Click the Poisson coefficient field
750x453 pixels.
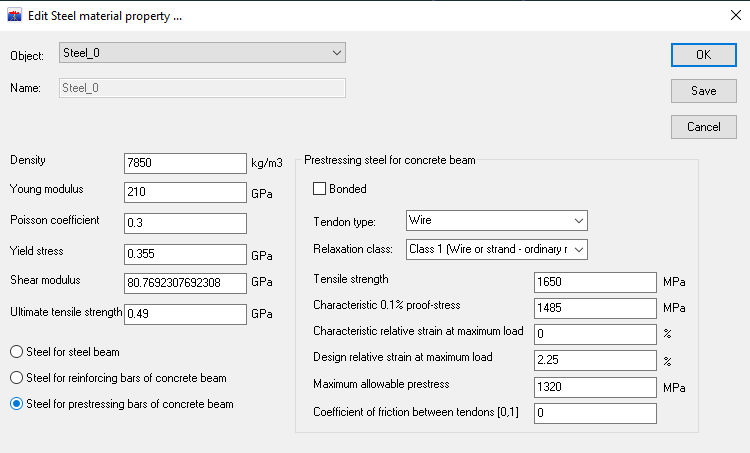click(185, 223)
